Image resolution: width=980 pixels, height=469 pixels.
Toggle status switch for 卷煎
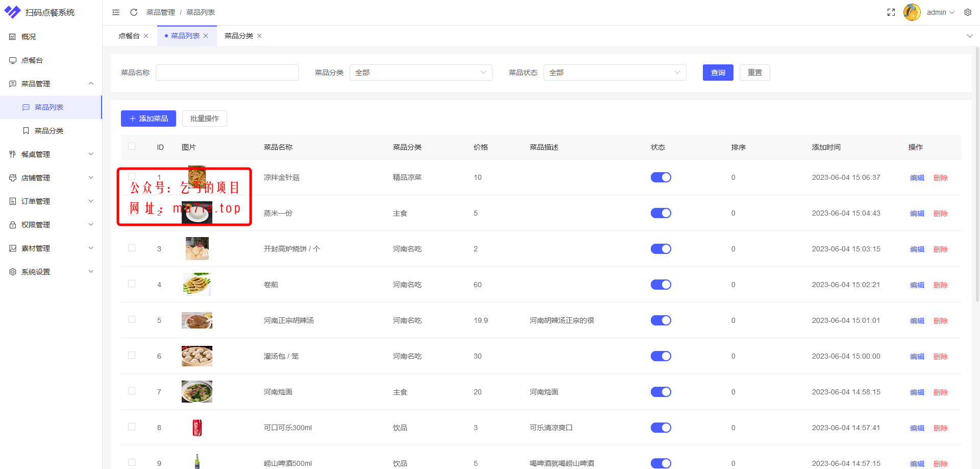click(x=661, y=285)
